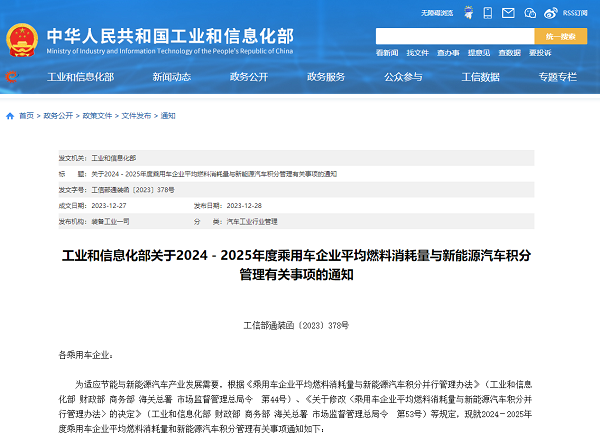Select the 查数据 search shortcut
The height and width of the screenshot is (443, 600).
pos(509,53)
